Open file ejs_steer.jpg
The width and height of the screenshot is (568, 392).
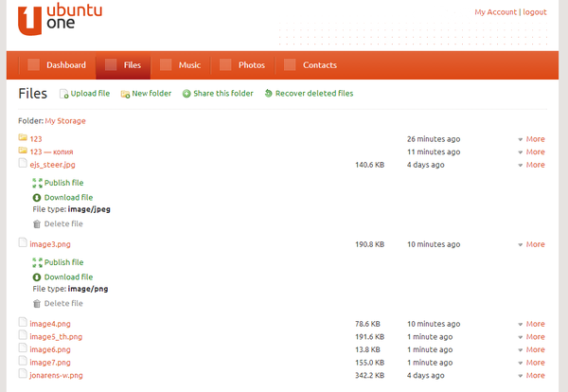point(52,165)
